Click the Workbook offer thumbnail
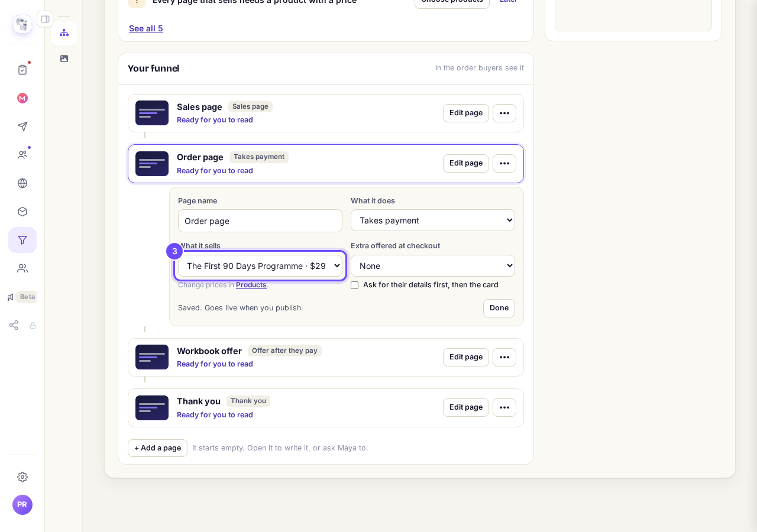 pos(152,357)
